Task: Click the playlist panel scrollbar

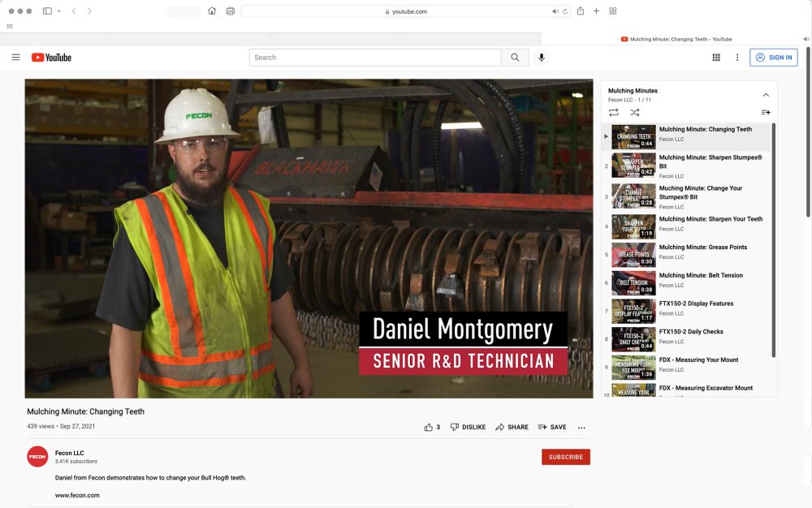Action: click(773, 243)
